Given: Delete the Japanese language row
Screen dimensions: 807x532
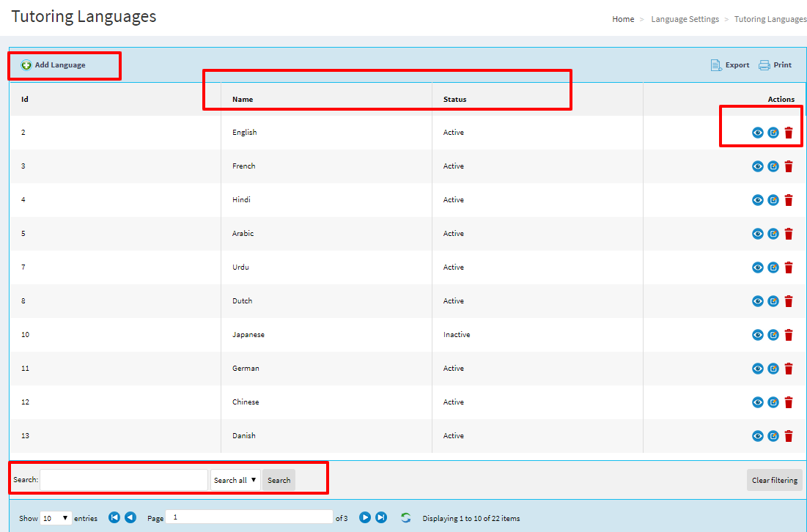Looking at the screenshot, I should [789, 335].
